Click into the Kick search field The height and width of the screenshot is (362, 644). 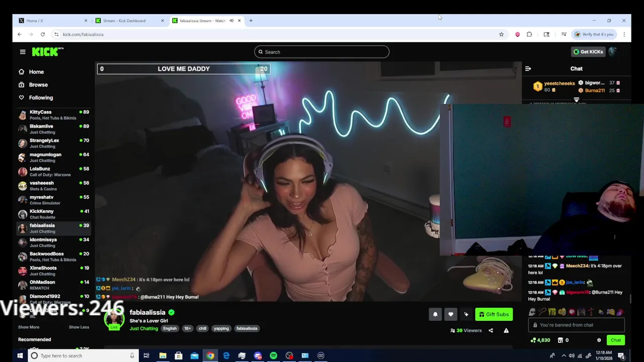pyautogui.click(x=322, y=52)
